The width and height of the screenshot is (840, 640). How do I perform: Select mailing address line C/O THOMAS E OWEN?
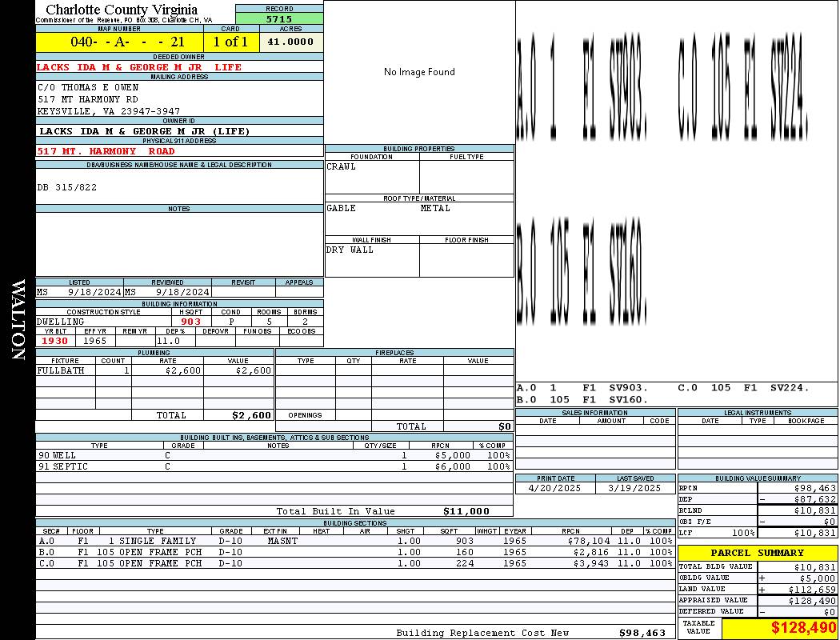pyautogui.click(x=88, y=87)
